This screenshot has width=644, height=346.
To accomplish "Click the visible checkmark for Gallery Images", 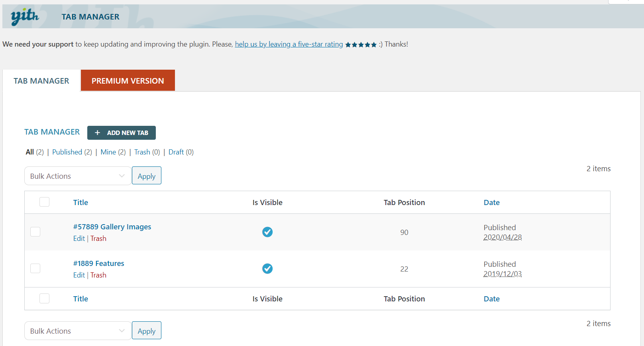I will pyautogui.click(x=267, y=232).
